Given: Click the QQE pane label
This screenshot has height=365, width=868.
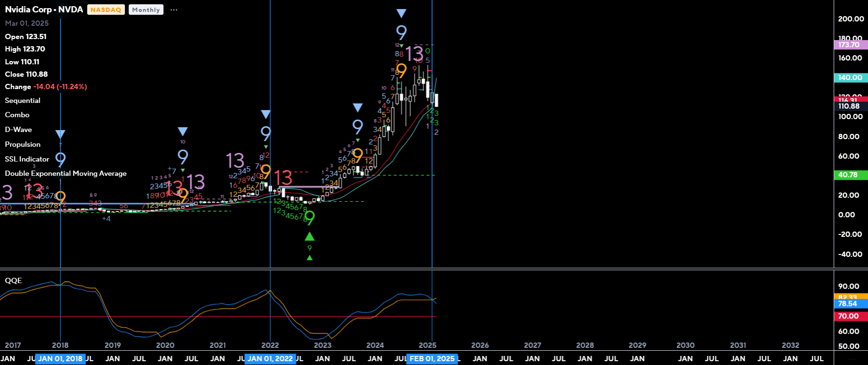Looking at the screenshot, I should [x=13, y=281].
